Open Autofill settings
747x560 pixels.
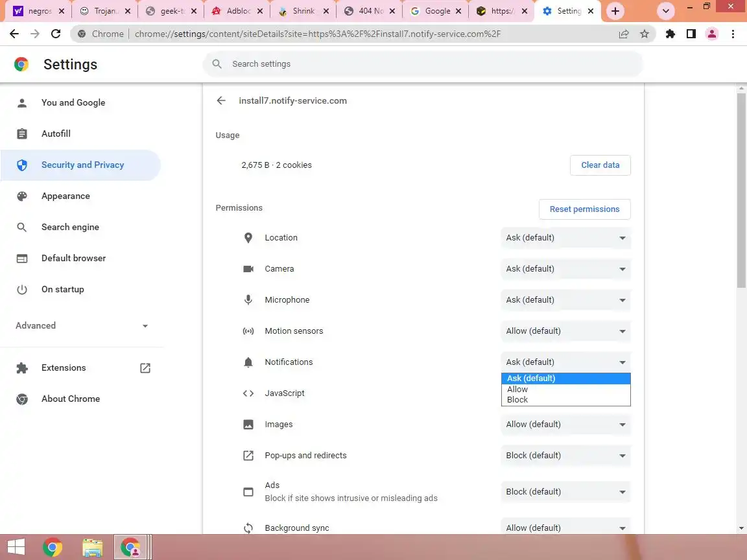coord(81,134)
